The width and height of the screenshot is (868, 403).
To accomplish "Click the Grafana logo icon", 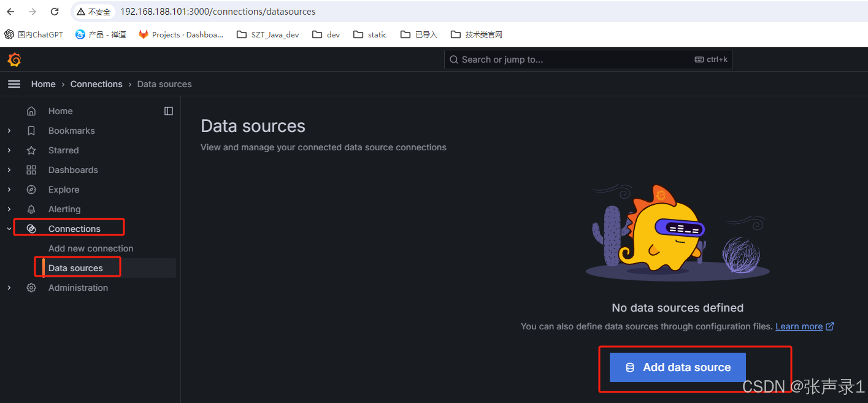I will (14, 59).
